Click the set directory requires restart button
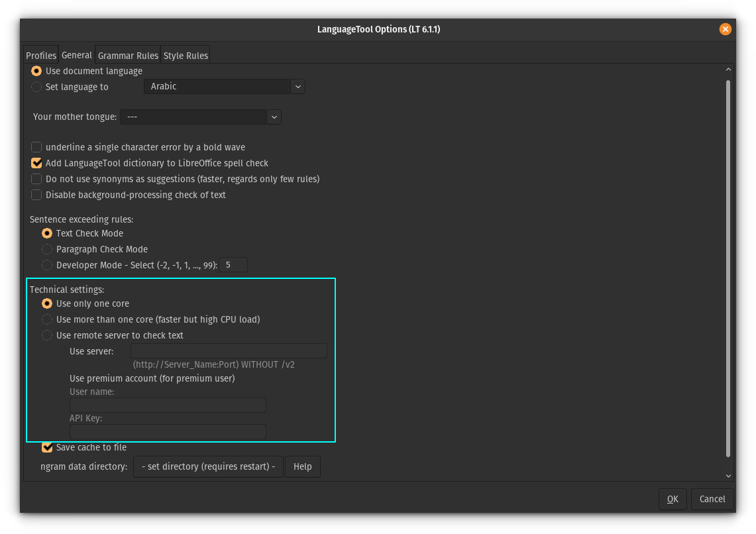Viewport: 756px width, 534px height. tap(208, 466)
